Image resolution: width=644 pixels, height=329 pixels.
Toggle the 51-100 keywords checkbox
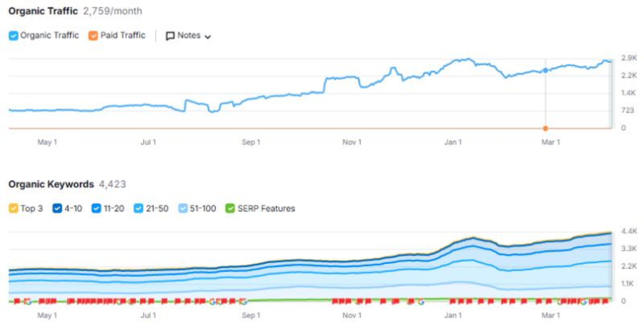tap(183, 209)
